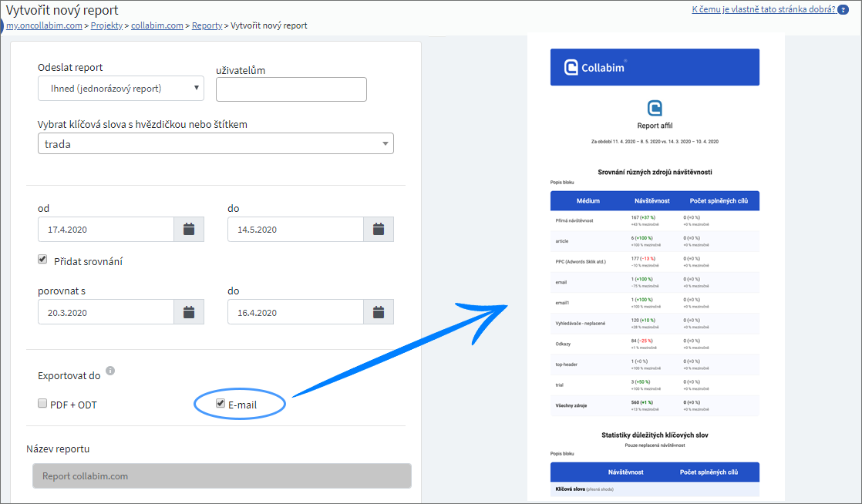Click the report email preview thumbnail

(x=655, y=268)
